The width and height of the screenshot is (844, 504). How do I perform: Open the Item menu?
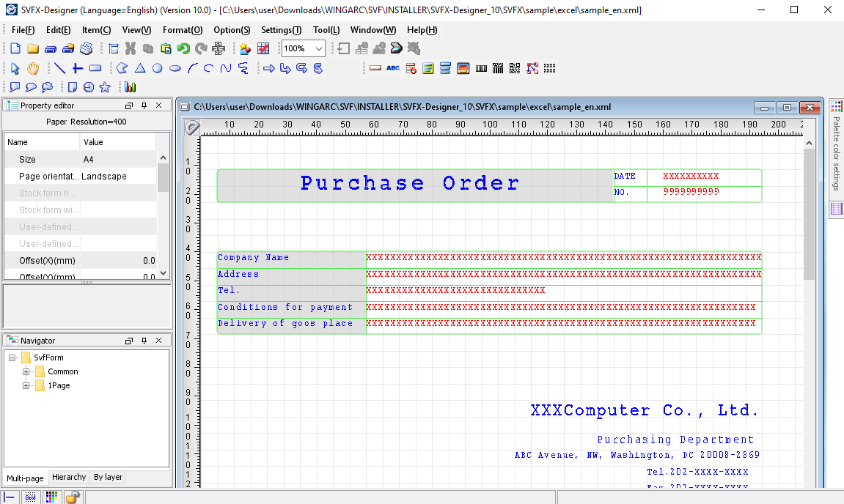pos(96,30)
